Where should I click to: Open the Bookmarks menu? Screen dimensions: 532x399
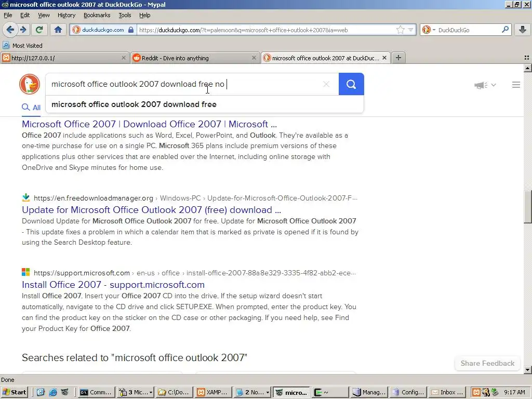97,15
